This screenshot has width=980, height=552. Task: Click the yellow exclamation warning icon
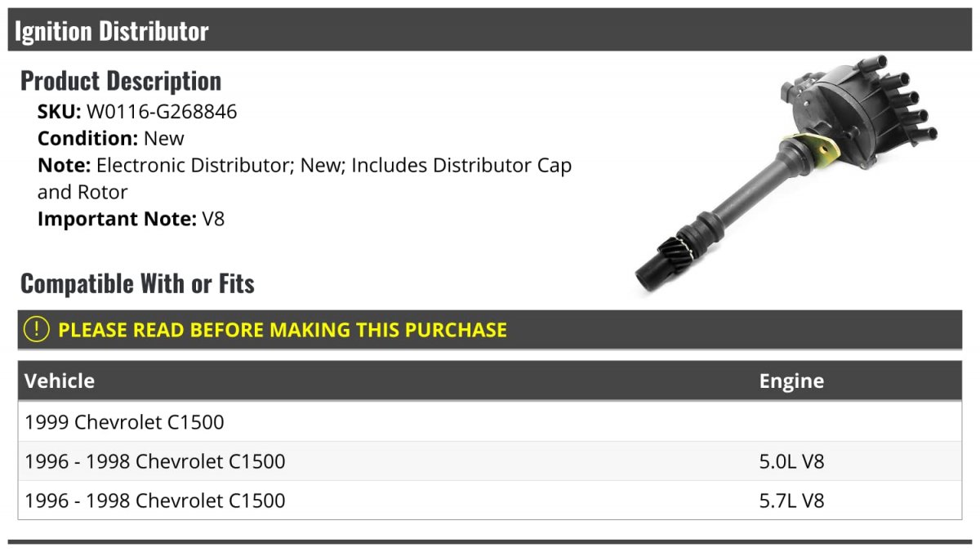36,330
